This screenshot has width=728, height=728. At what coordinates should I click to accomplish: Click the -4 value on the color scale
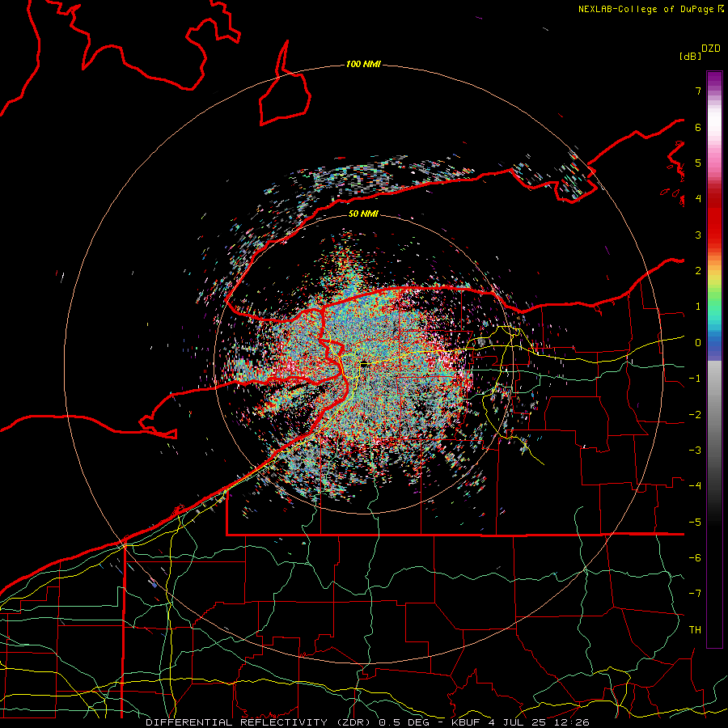click(695, 486)
